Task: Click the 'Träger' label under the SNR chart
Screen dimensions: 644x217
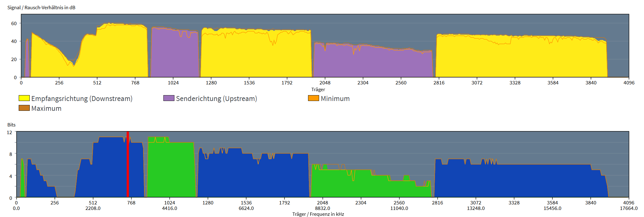Action: coord(318,89)
